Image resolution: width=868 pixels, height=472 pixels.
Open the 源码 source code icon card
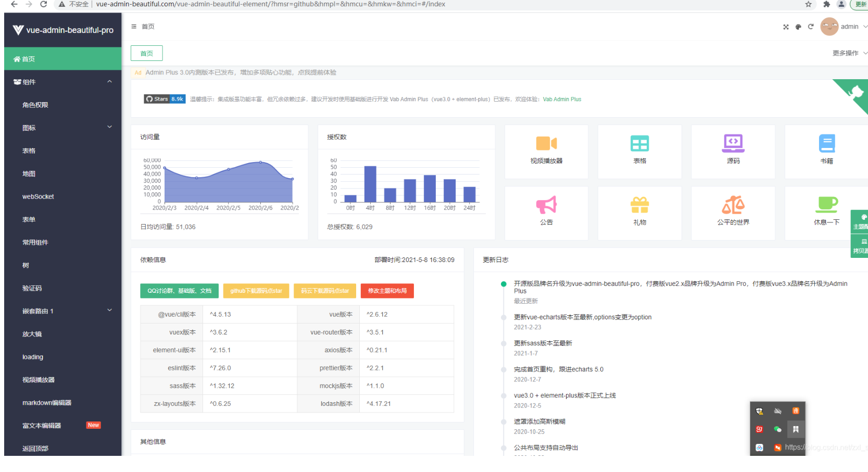point(733,152)
